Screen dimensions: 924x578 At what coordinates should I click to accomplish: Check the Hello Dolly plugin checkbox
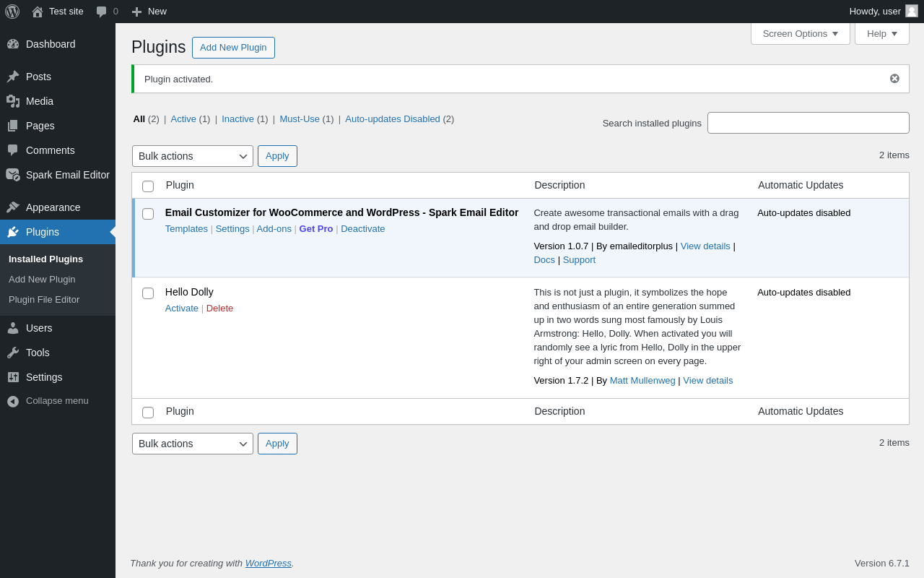148,293
